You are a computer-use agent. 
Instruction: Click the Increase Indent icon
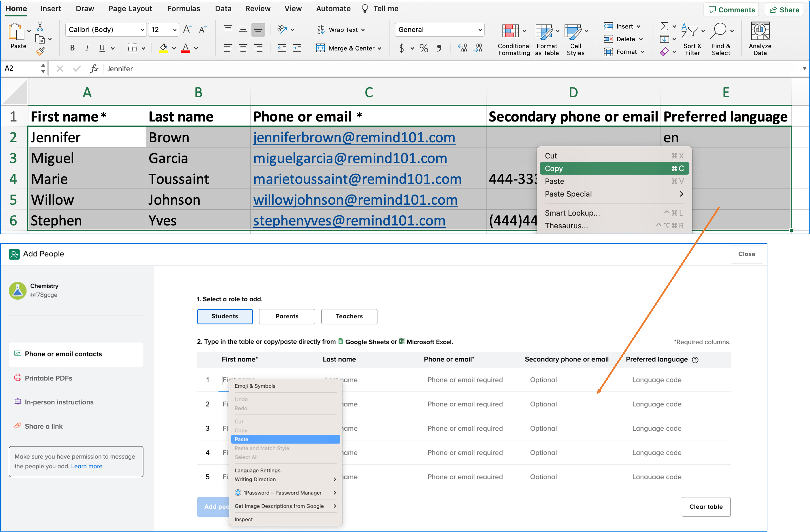[297, 48]
